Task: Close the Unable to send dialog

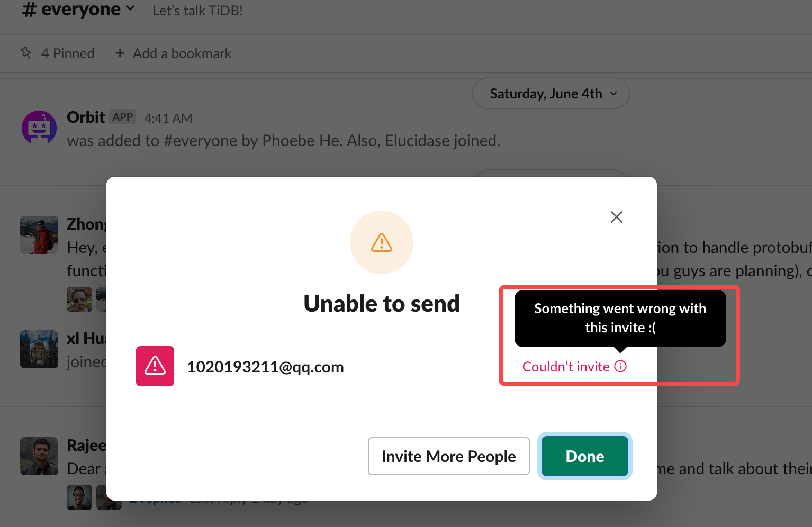Action: pos(616,217)
